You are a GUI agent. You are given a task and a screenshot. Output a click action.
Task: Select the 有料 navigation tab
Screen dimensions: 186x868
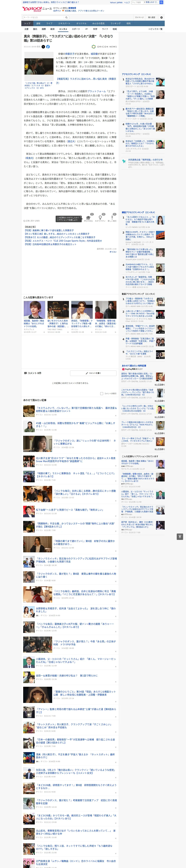tap(129, 24)
